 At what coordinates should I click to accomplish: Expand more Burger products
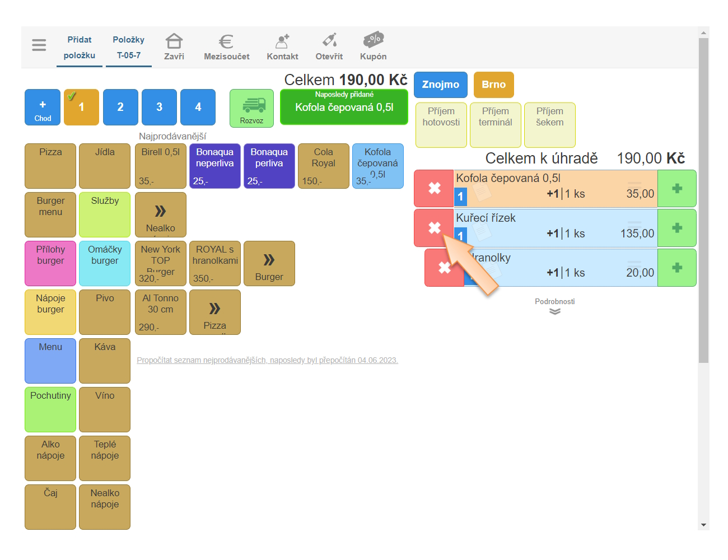pyautogui.click(x=269, y=263)
